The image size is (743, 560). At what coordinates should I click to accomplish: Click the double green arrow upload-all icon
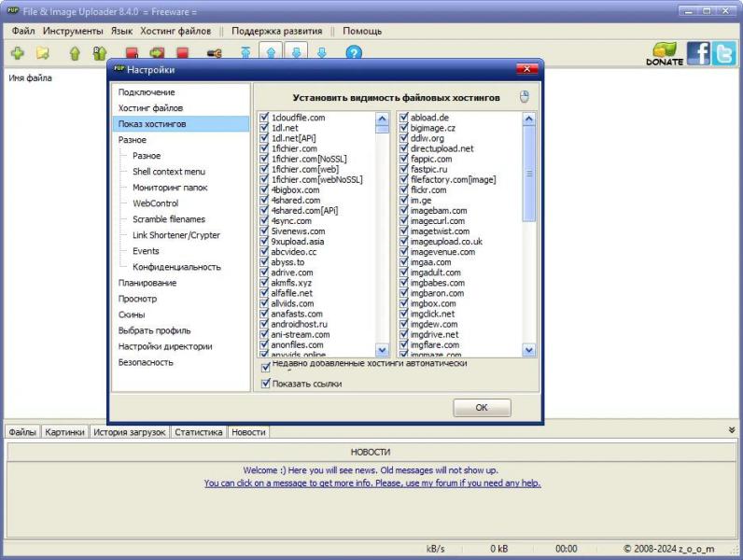(x=100, y=53)
